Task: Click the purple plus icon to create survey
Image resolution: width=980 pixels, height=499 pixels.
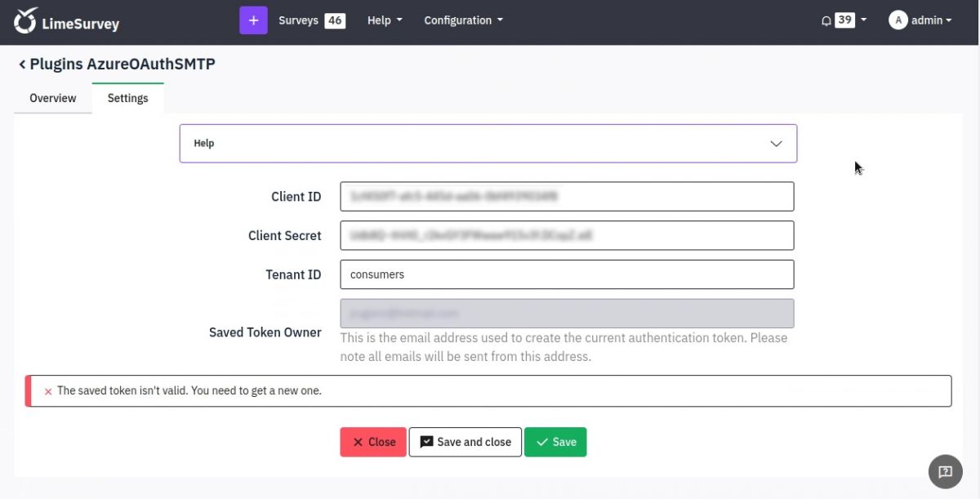Action: [253, 20]
